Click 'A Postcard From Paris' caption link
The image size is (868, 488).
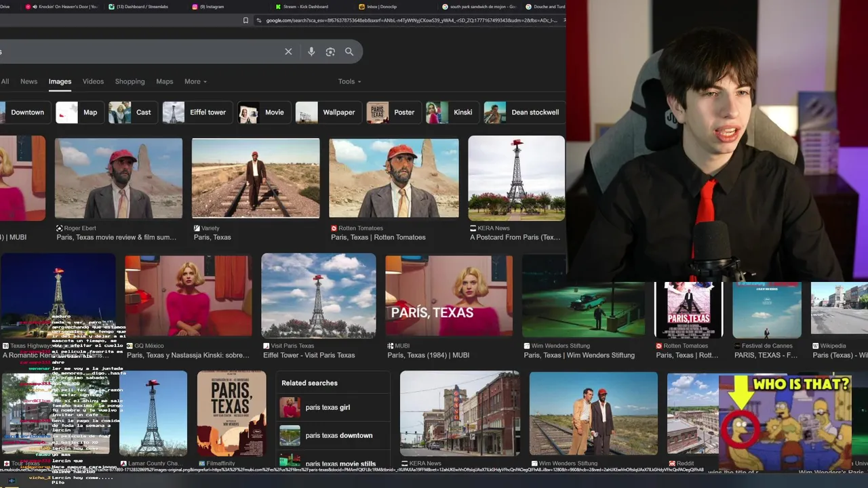(x=515, y=237)
